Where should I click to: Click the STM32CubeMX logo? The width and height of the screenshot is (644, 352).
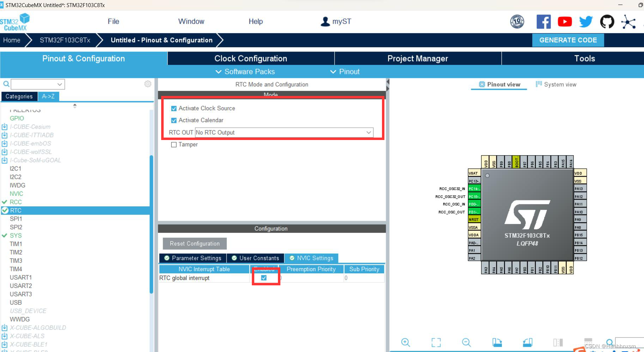[15, 22]
